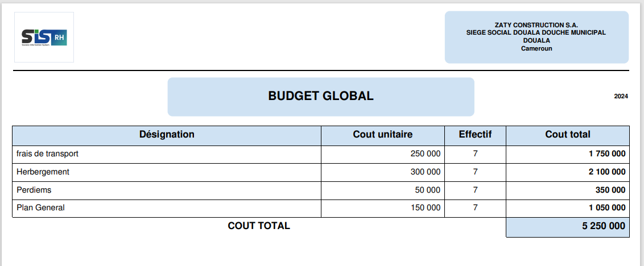This screenshot has height=266, width=644.
Task: Click the 350 000 total cell
Action: tap(568, 190)
